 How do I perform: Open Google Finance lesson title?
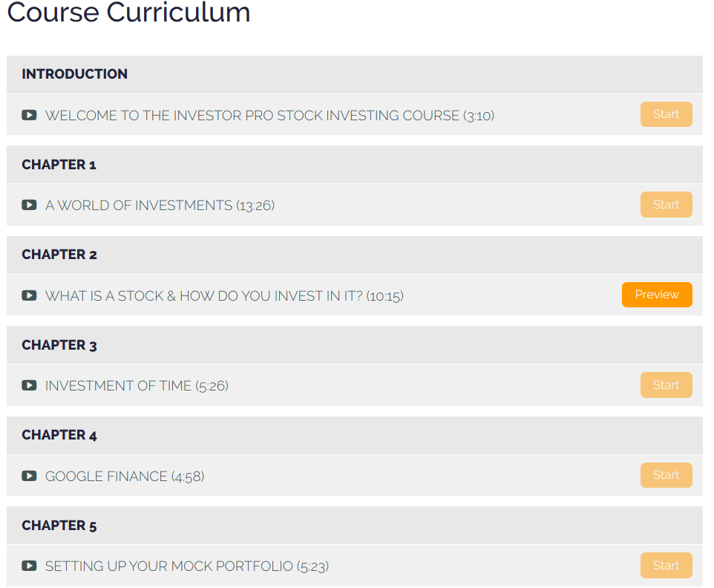pos(125,476)
